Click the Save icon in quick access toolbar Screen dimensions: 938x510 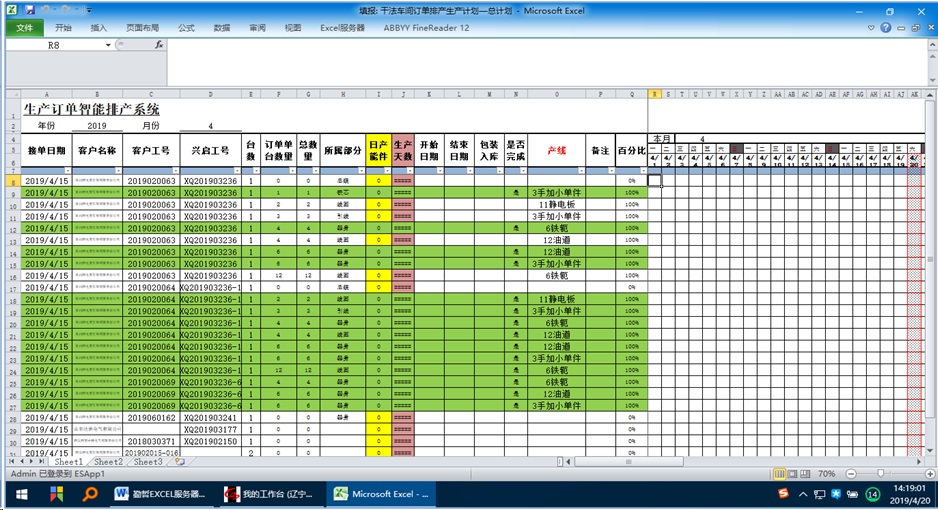(x=30, y=11)
